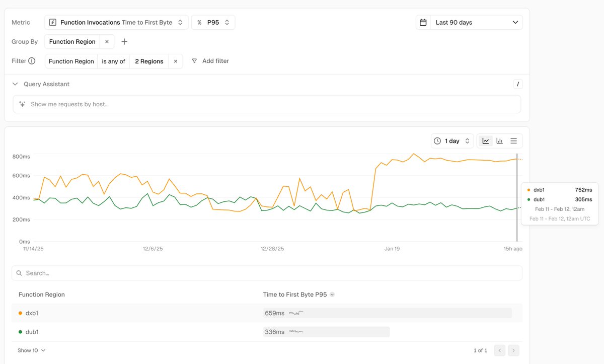
Task: Click the green dub1 legend dot in table
Action: [x=20, y=332]
